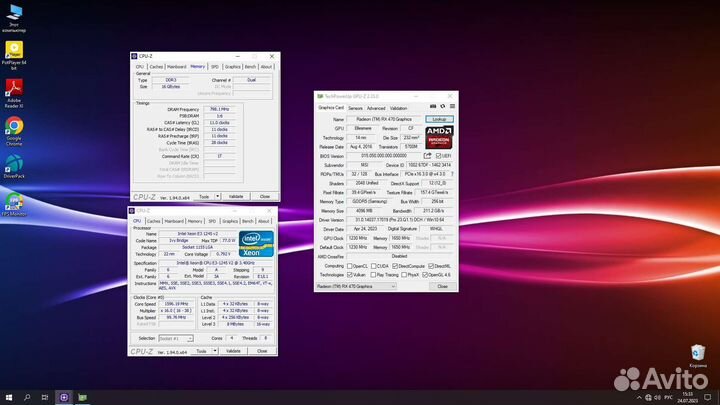720x405 pixels.
Task: Select CPU-Z purple taskbar button
Action: (64, 397)
